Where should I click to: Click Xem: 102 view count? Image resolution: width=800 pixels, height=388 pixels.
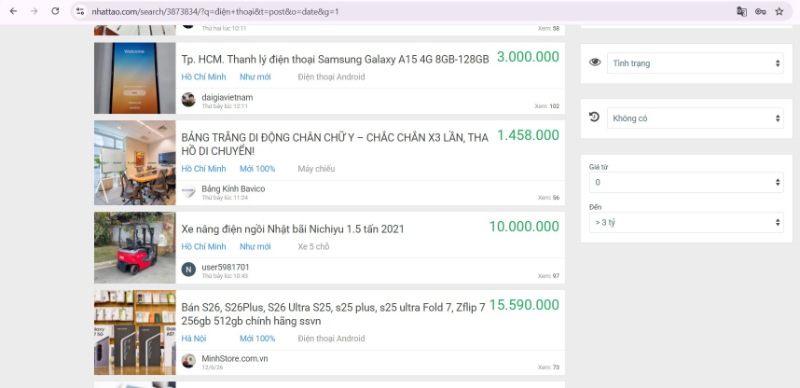(x=547, y=106)
